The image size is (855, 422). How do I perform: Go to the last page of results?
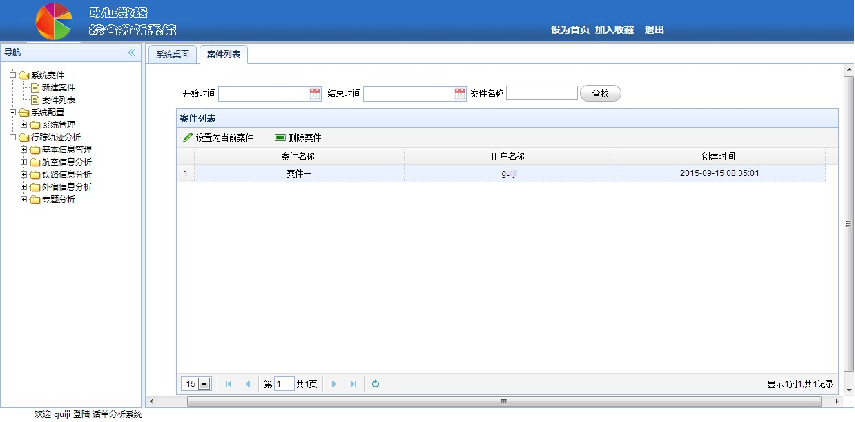click(x=353, y=384)
